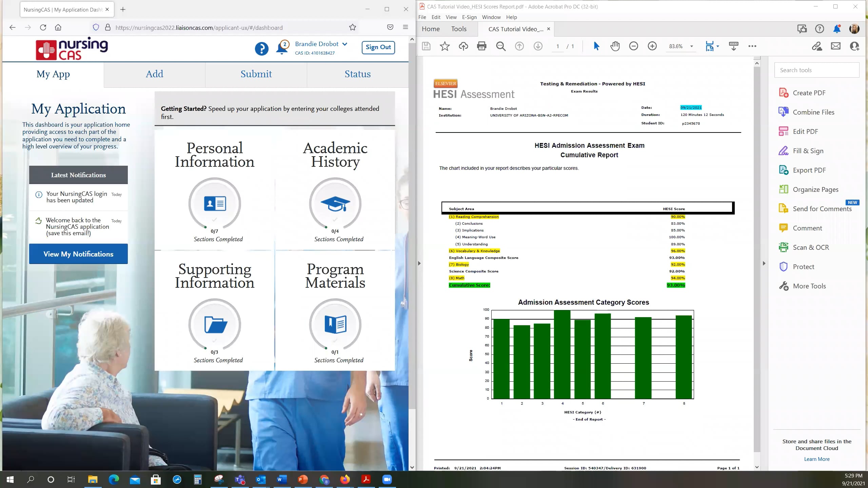Click the Search tools input field
868x488 pixels.
816,70
